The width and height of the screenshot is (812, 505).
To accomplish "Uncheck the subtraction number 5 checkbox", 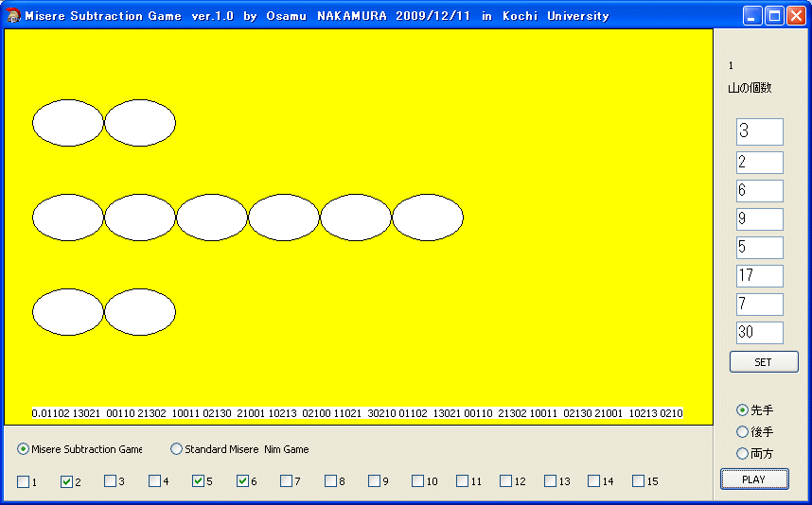I will [x=199, y=481].
